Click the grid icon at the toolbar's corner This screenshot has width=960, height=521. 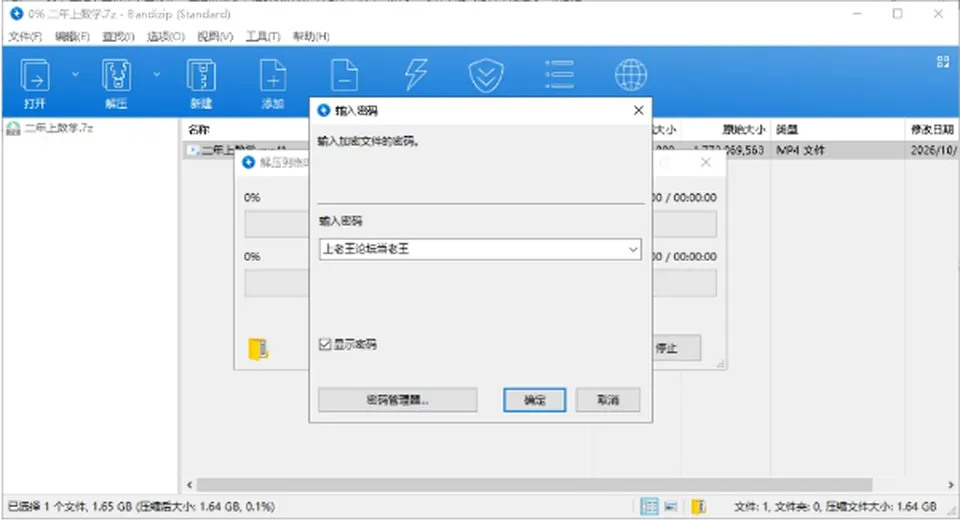[943, 62]
